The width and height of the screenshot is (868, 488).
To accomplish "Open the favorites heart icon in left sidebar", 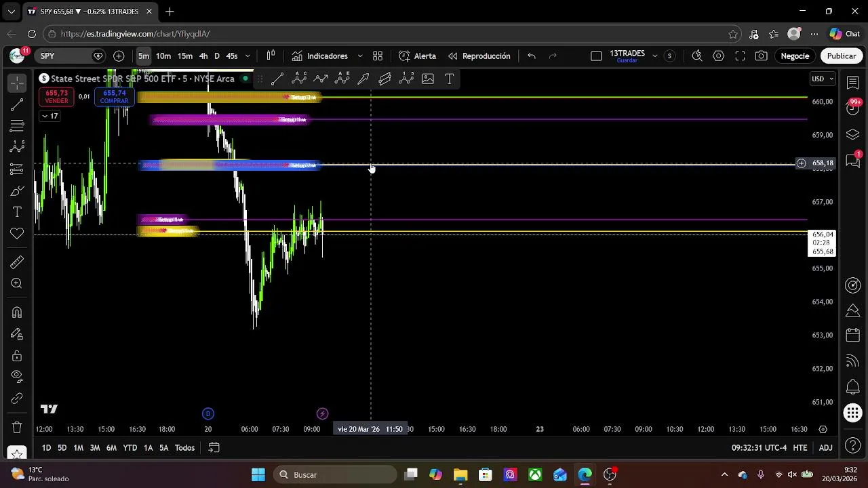I will pyautogui.click(x=17, y=234).
